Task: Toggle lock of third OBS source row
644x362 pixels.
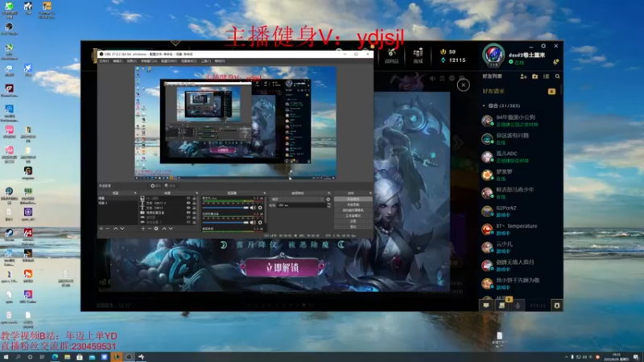Action: [194, 208]
